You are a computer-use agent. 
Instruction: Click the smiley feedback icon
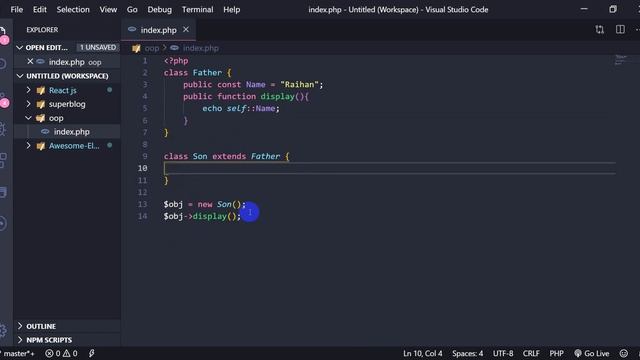624,353
